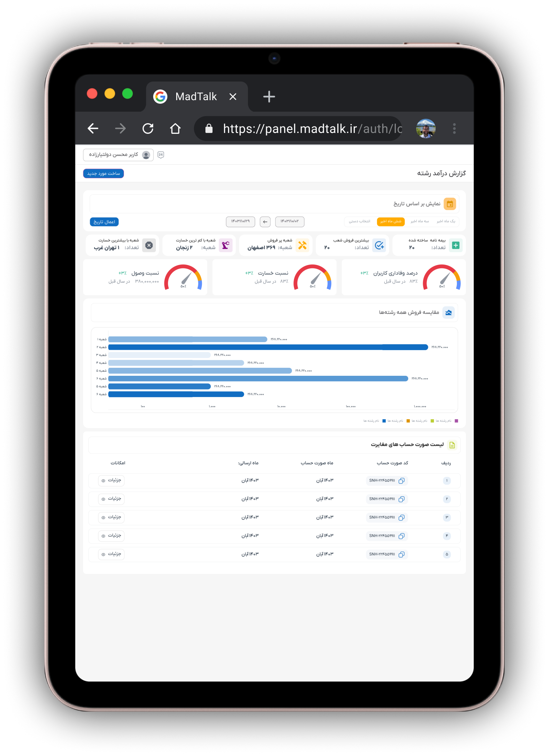
Task: Click the اعمال تاریخ button
Action: (104, 222)
